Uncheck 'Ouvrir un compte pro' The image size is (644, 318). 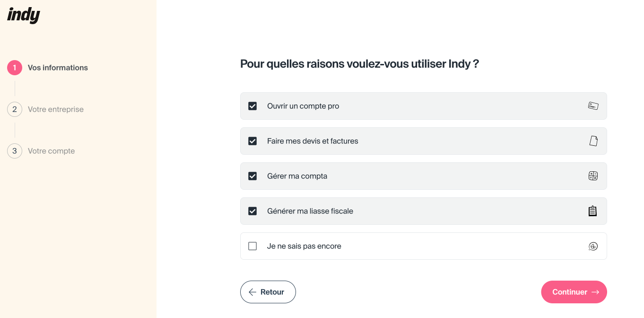[252, 106]
